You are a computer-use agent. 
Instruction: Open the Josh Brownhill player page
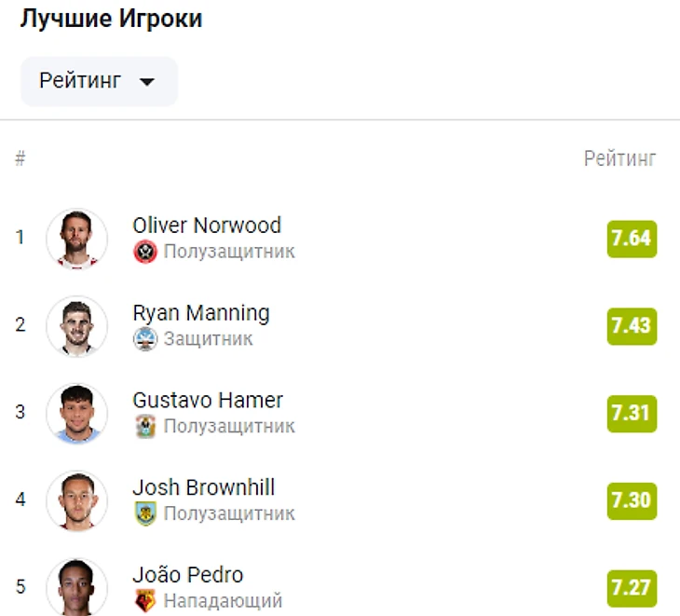tap(203, 487)
